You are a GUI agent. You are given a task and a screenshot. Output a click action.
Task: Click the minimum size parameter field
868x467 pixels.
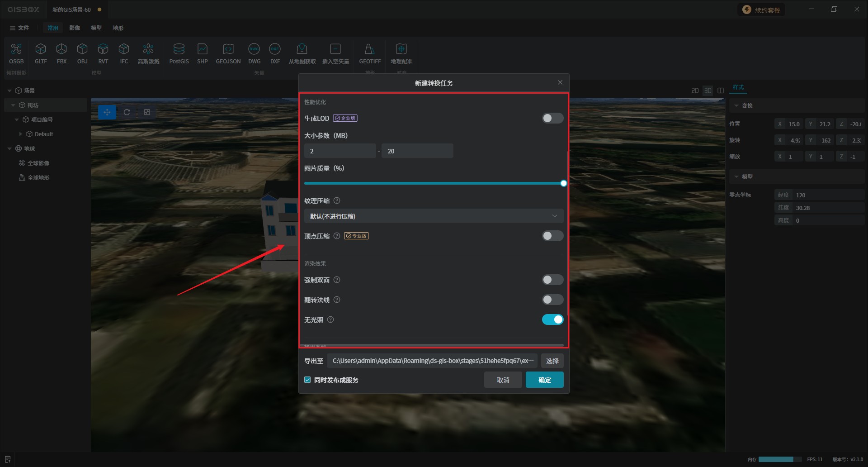340,151
